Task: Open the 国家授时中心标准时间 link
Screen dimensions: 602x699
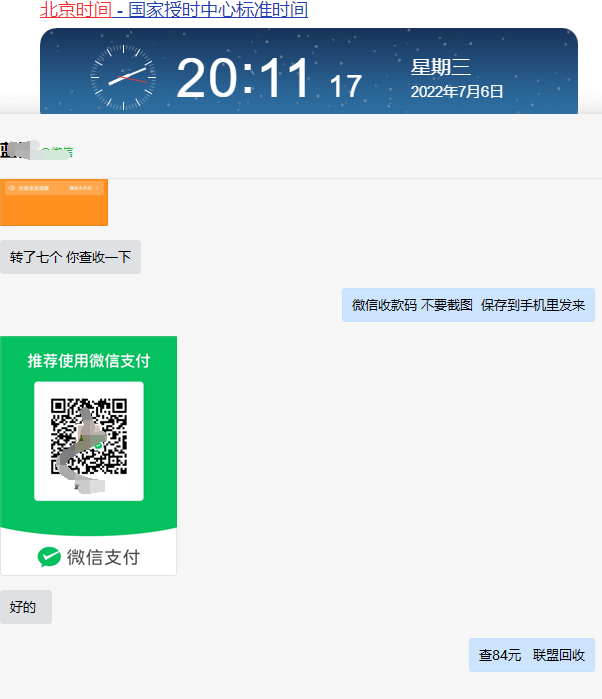Action: coord(218,10)
